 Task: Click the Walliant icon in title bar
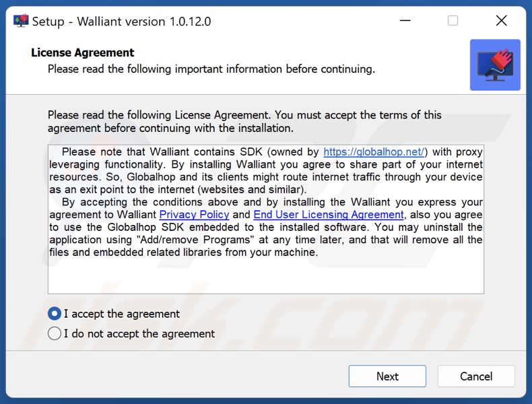(x=21, y=21)
